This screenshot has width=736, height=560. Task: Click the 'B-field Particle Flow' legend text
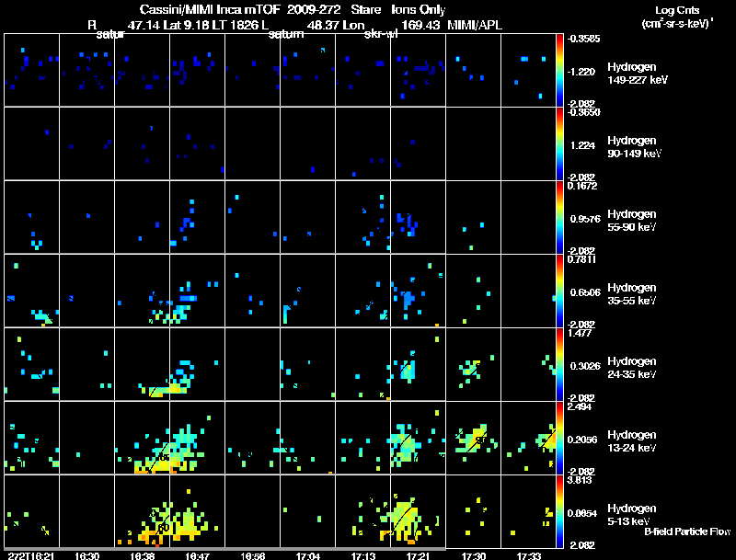coord(687,531)
